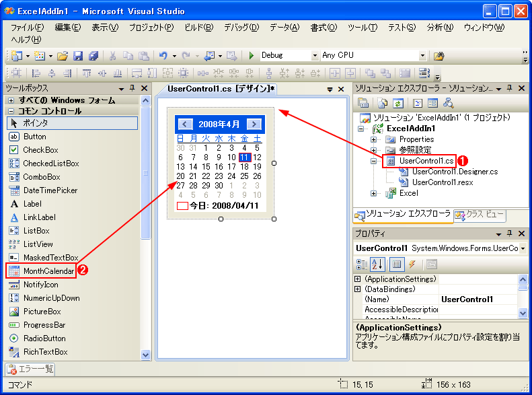Open the Project menu
Viewport: 532px width, 395px height.
tap(151, 28)
